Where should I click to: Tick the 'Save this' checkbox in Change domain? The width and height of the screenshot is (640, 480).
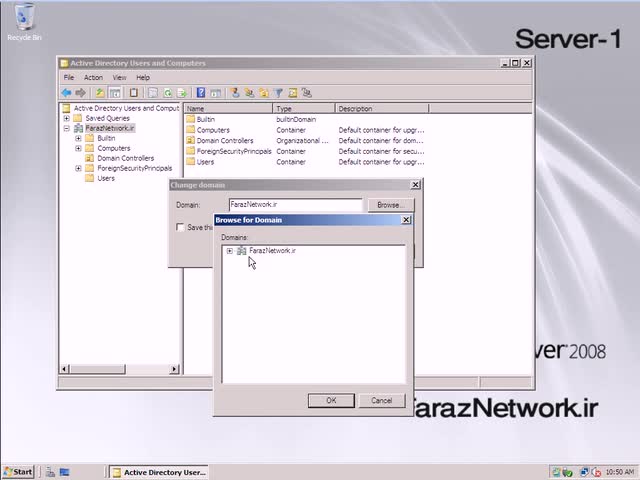180,227
